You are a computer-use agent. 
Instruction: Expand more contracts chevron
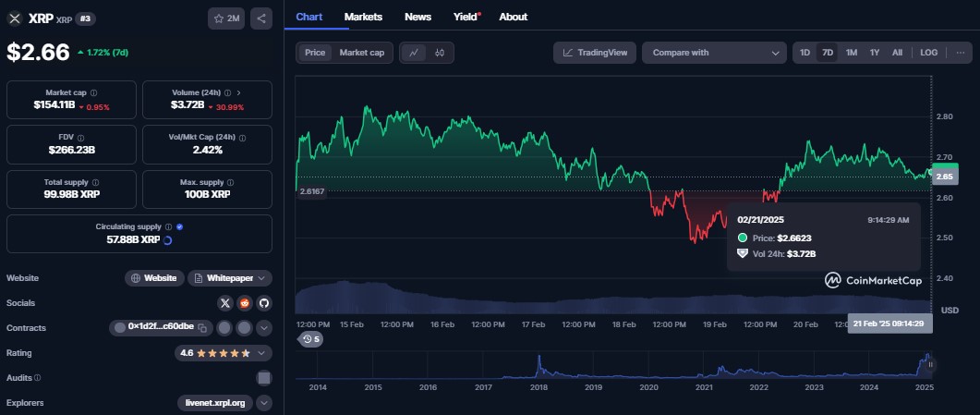pyautogui.click(x=264, y=328)
